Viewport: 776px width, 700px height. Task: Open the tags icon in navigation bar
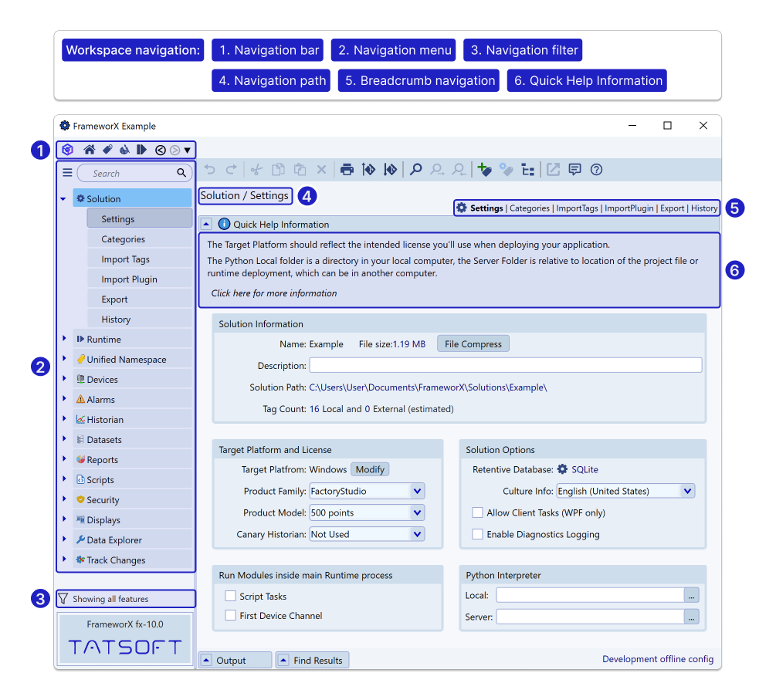(x=107, y=150)
